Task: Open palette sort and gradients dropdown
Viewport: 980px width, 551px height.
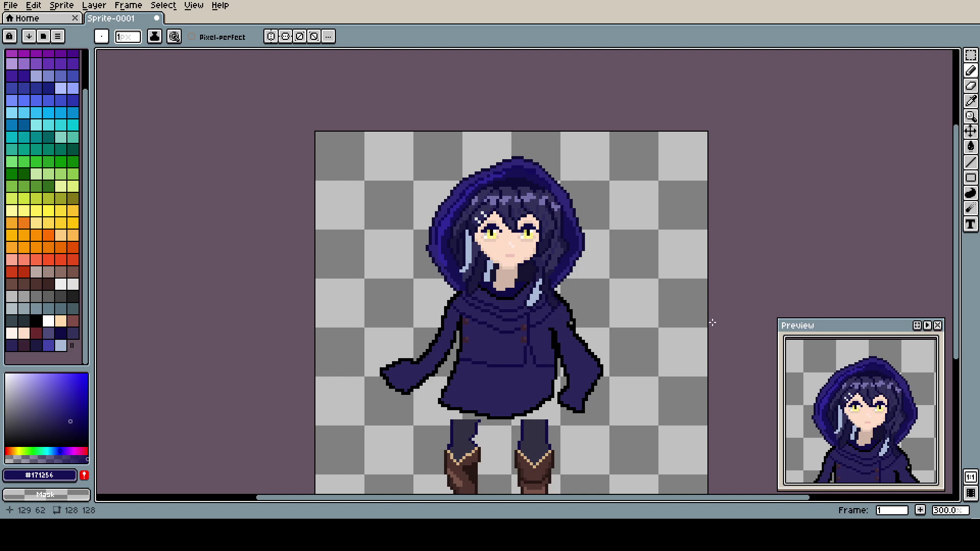Action: [29, 36]
